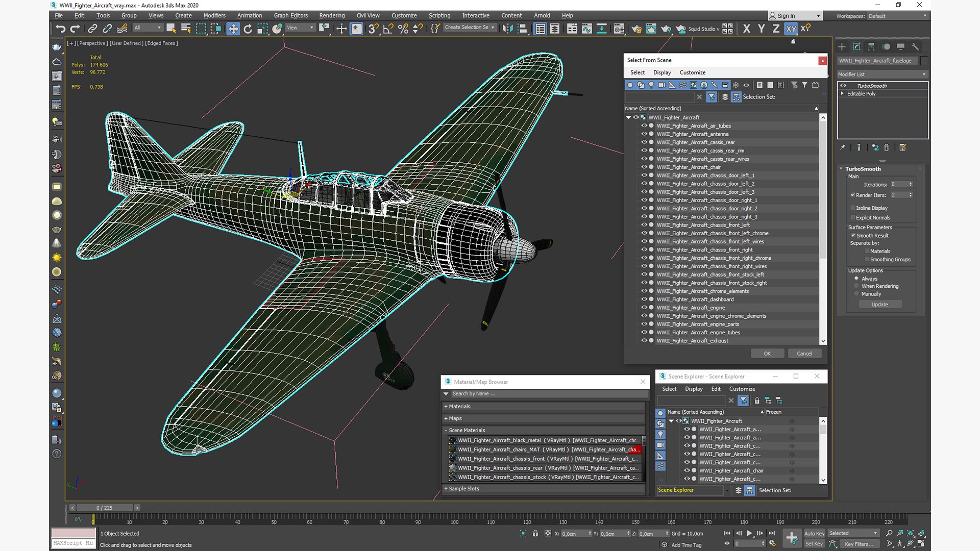Open the Rendering menu
Viewport: 980px width, 551px height.
[x=332, y=15]
